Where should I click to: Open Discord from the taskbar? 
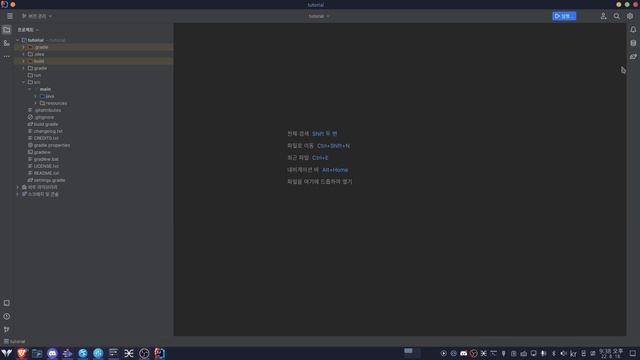(x=52, y=353)
